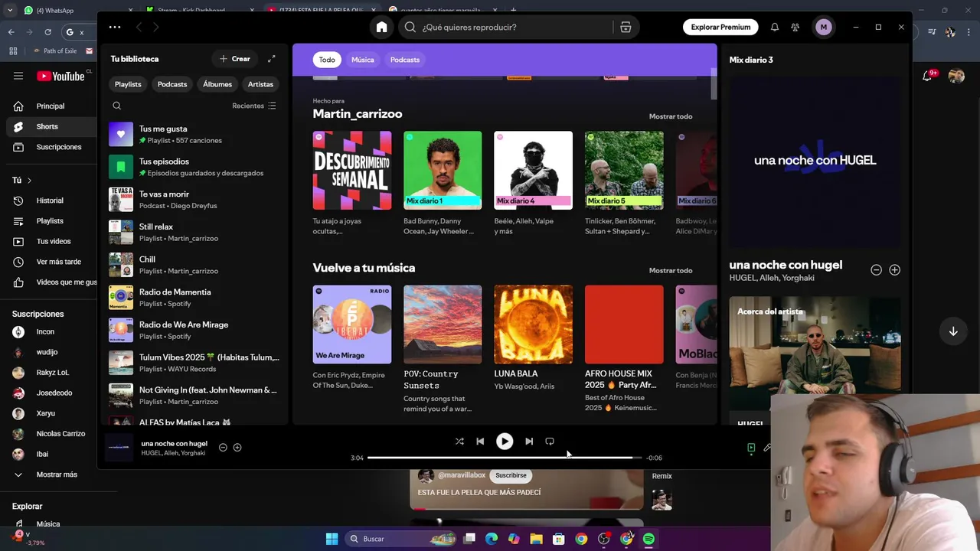Skip to the next track

click(x=529, y=441)
